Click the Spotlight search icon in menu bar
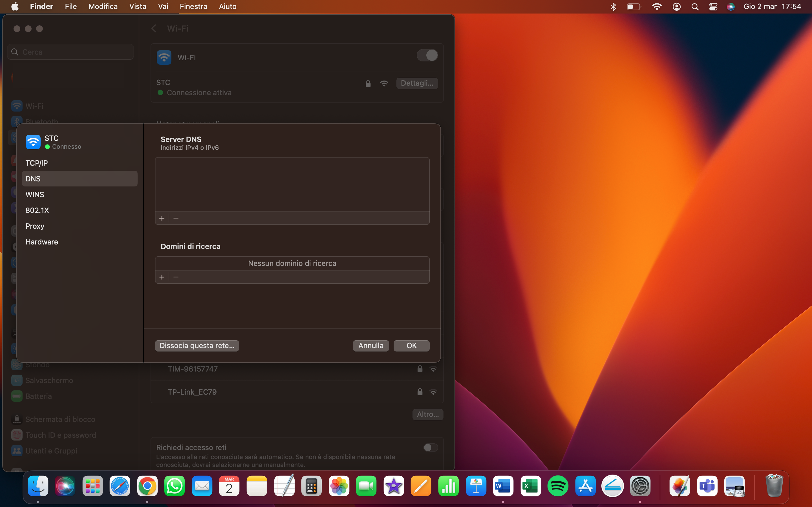812x507 pixels. pyautogui.click(x=695, y=6)
